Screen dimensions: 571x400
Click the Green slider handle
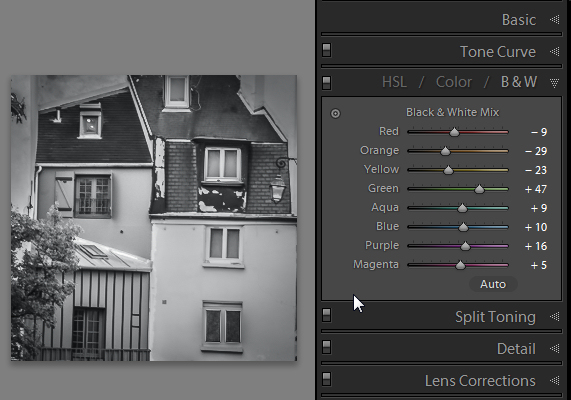point(480,189)
